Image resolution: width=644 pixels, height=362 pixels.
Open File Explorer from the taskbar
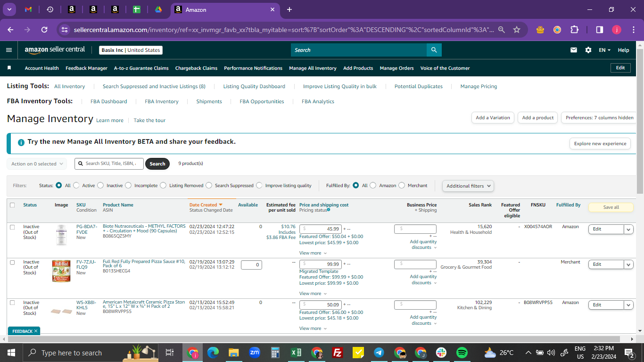coord(234,353)
